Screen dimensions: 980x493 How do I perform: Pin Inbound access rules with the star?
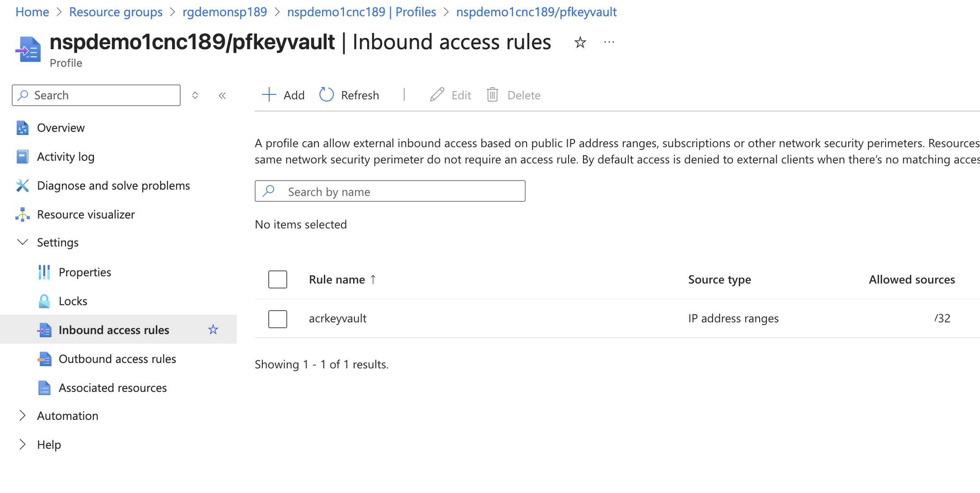pyautogui.click(x=213, y=330)
